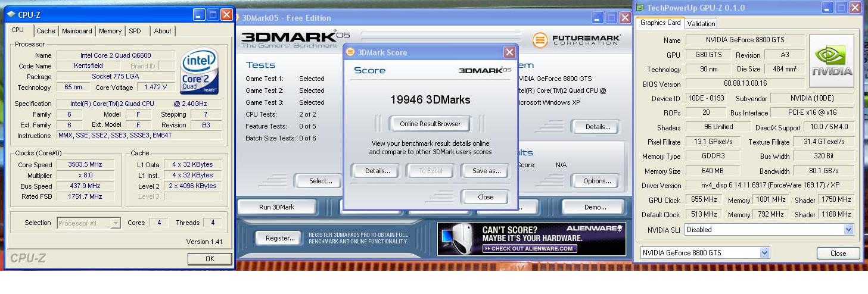Viewport: 868px width, 294px height.
Task: Switch to the Validation tab in GPU-Z
Action: click(701, 24)
